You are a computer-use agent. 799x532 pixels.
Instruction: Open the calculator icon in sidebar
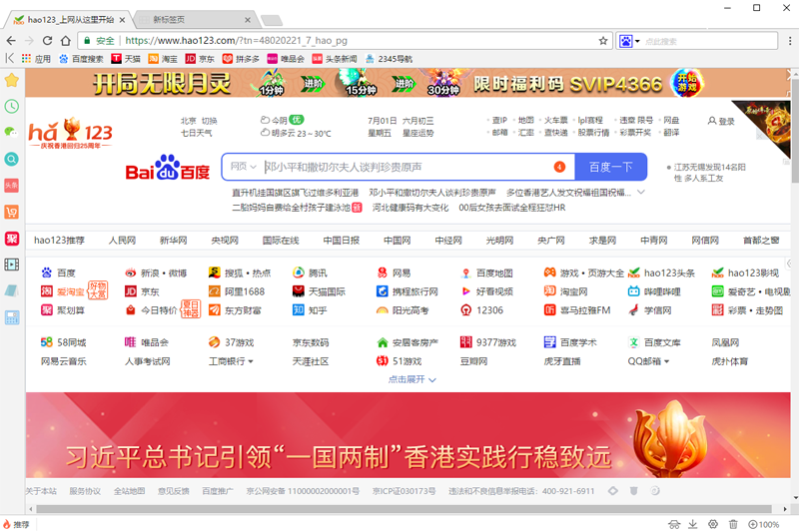click(12, 317)
